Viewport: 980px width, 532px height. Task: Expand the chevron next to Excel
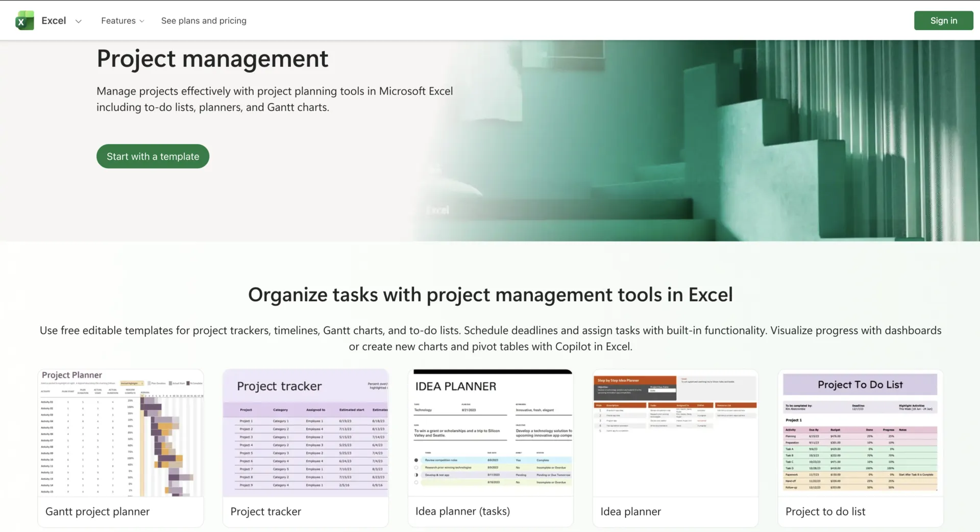[78, 21]
